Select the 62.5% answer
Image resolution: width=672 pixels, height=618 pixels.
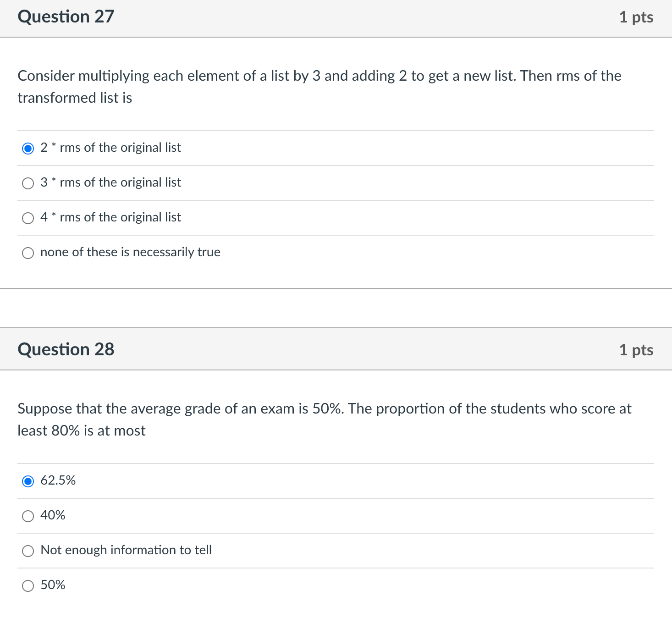pos(28,481)
